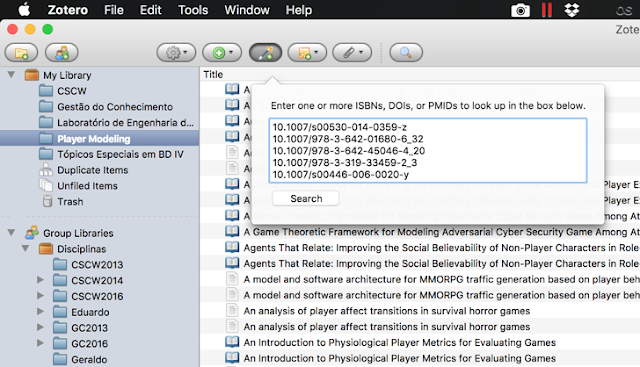The width and height of the screenshot is (640, 367).
Task: Click the red pause bars menu bar icon
Action: click(x=547, y=10)
